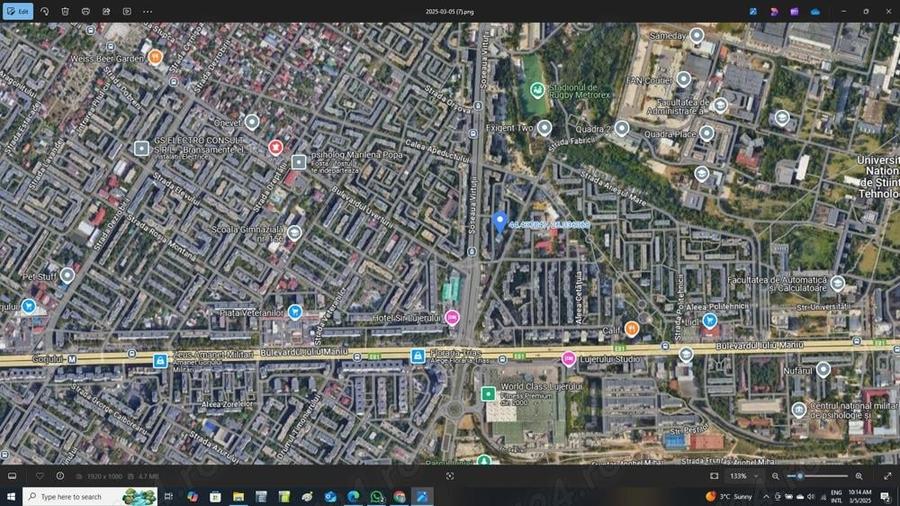Screen dimensions: 900x506
Task: Click the first blue app icon left of Designer
Action: click(753, 11)
